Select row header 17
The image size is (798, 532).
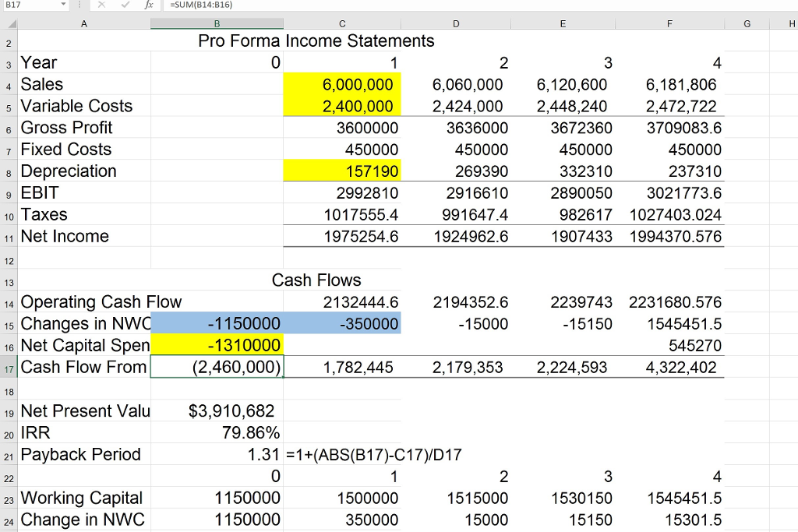click(x=8, y=367)
